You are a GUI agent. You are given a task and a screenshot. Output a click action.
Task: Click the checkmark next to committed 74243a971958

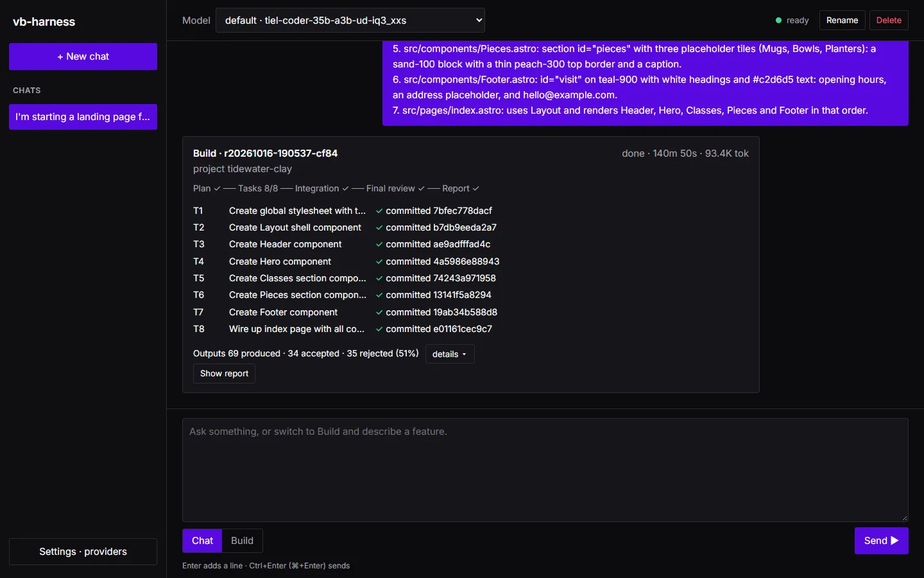379,278
